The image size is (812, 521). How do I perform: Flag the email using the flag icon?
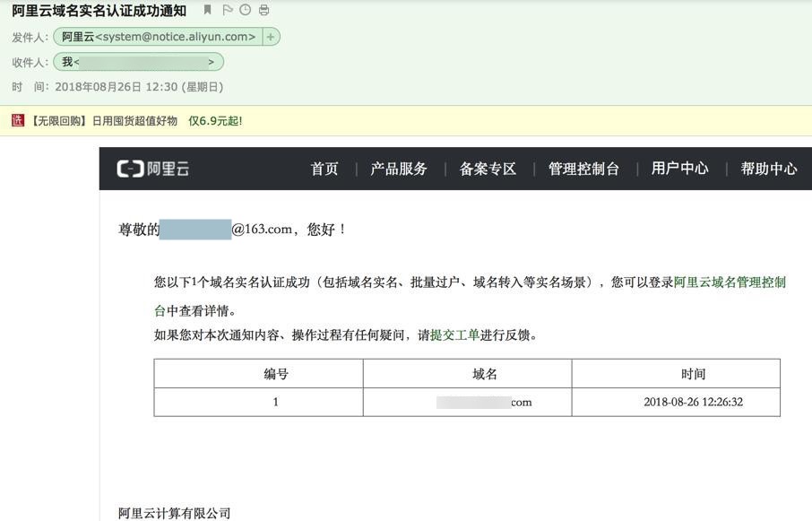point(227,9)
